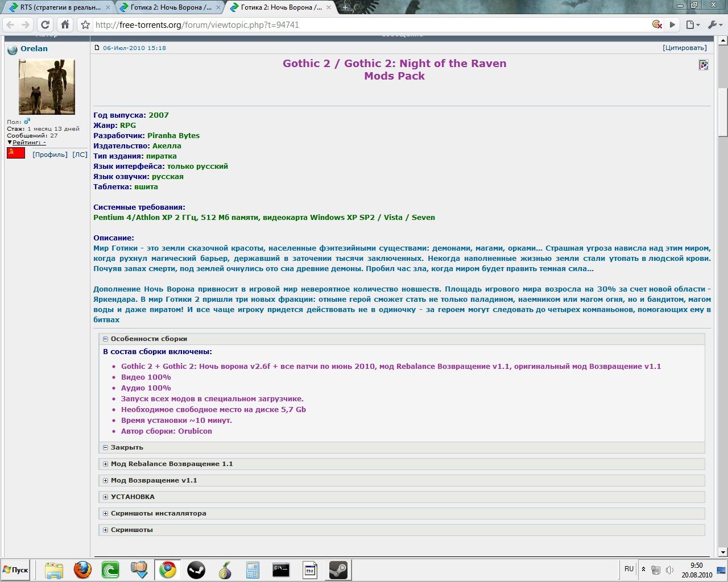Click the Orelan username link
The image size is (728, 582).
(34, 48)
